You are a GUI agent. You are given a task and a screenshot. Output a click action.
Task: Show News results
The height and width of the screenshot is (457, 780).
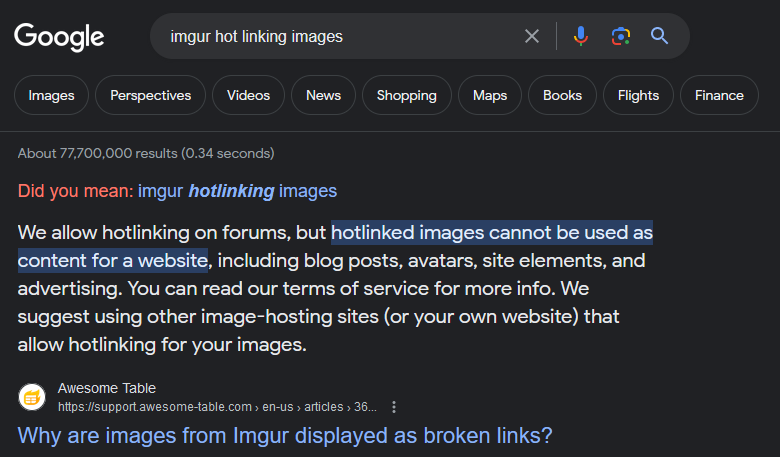(x=323, y=96)
